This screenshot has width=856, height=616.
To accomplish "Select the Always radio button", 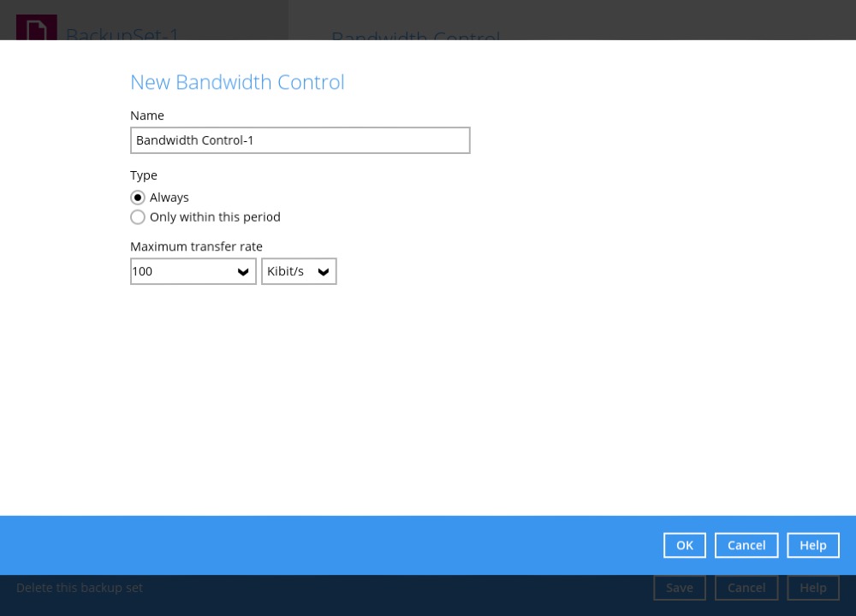I will point(138,197).
